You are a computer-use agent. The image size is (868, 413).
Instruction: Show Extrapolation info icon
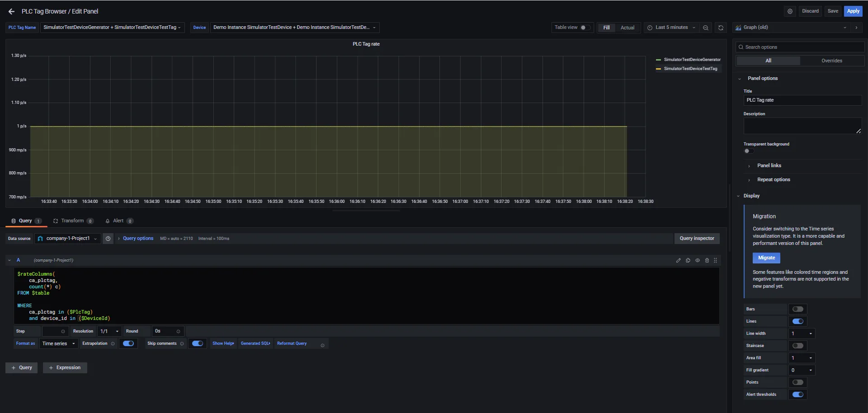point(113,344)
